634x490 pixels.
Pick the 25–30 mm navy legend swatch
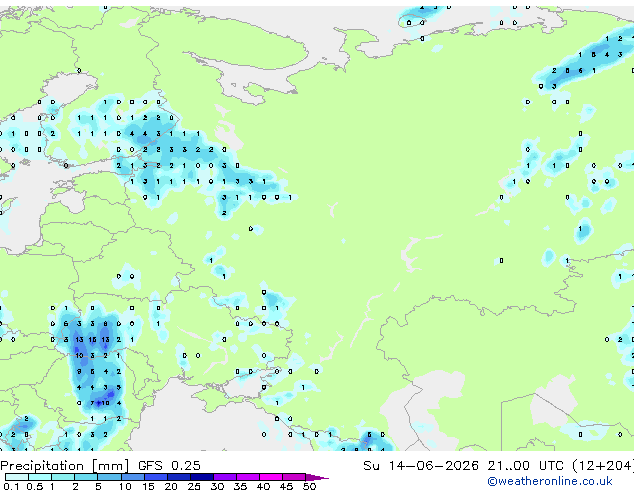point(202,477)
